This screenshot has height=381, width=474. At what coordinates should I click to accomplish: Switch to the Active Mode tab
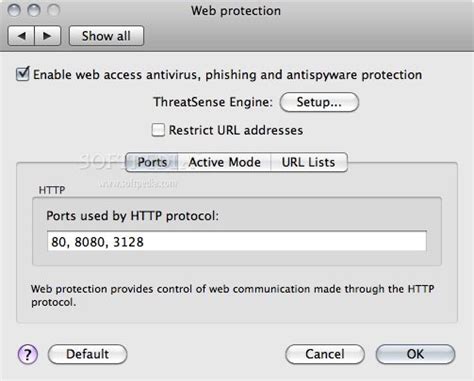click(x=225, y=162)
